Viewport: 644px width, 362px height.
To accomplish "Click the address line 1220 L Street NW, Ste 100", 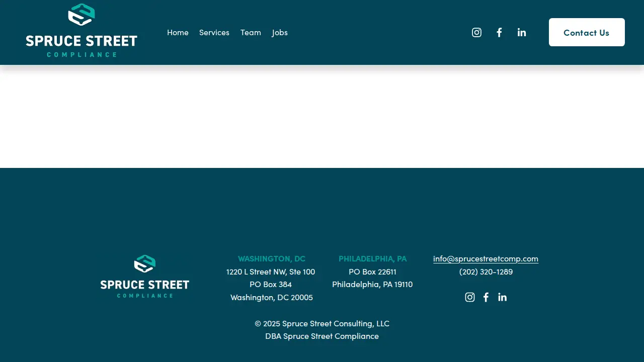I will pyautogui.click(x=271, y=271).
